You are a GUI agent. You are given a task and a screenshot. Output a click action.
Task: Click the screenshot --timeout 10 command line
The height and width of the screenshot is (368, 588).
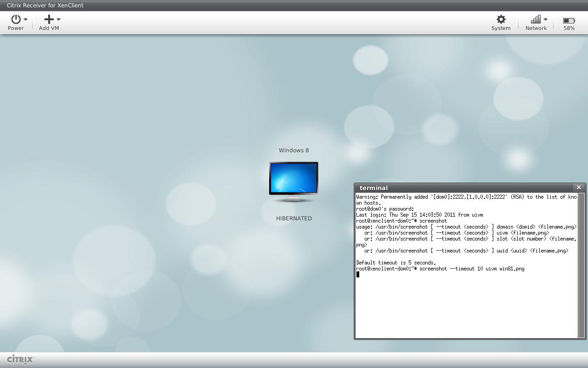(x=440, y=269)
